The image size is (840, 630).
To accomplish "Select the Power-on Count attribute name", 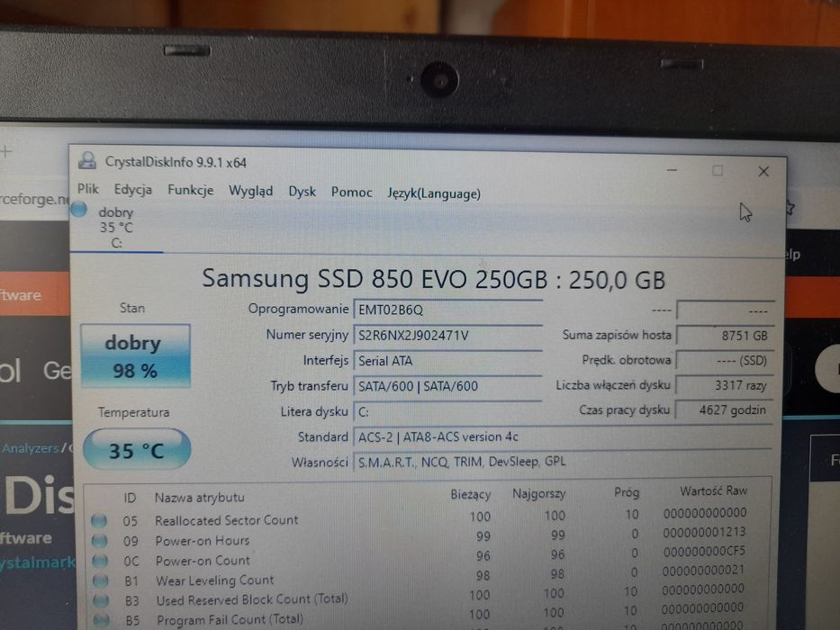I will pos(203,561).
